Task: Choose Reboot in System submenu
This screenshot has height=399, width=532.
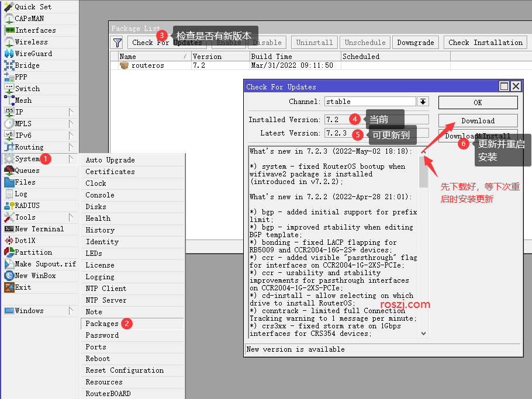Action: (133, 359)
